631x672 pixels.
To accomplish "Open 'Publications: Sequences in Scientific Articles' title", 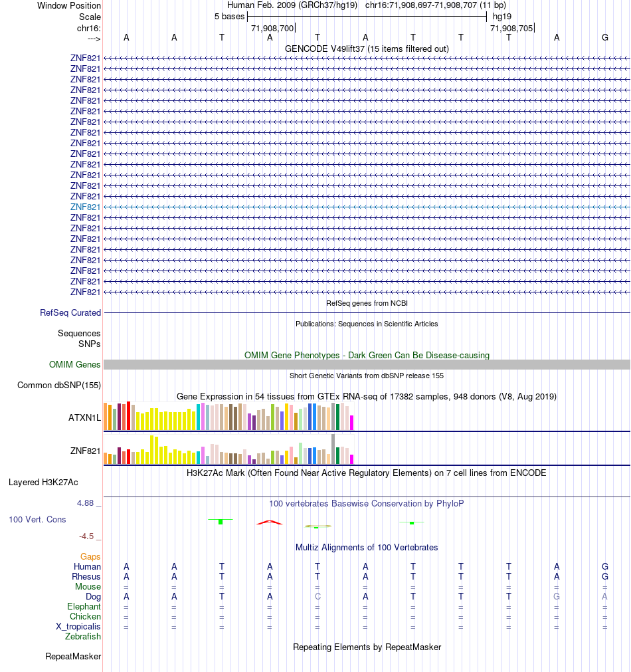I will pyautogui.click(x=367, y=324).
